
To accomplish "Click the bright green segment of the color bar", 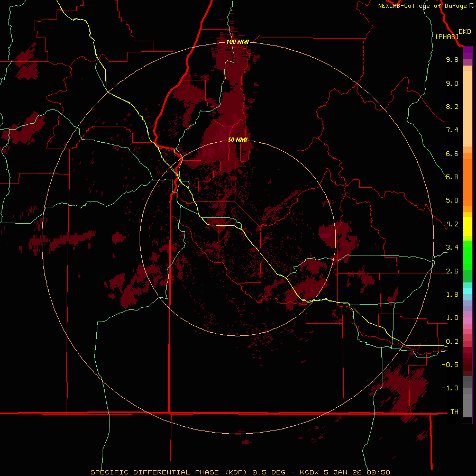I will 467,255.
